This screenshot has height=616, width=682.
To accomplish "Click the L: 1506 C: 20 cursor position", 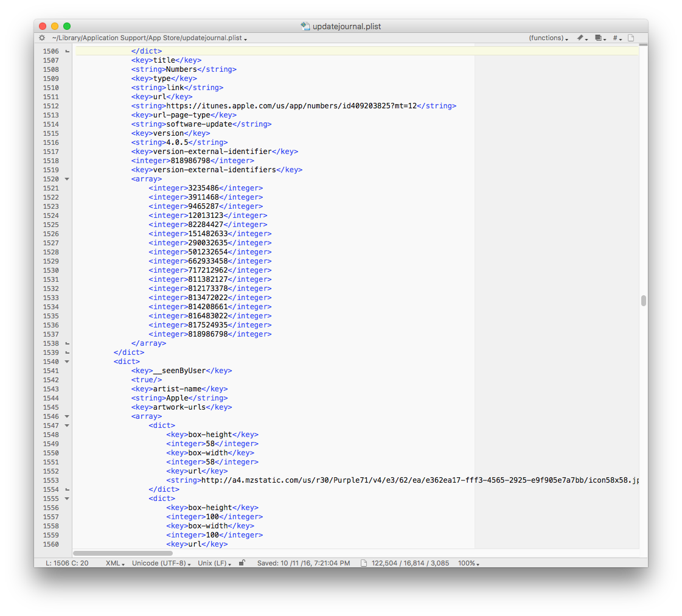I will tap(67, 563).
